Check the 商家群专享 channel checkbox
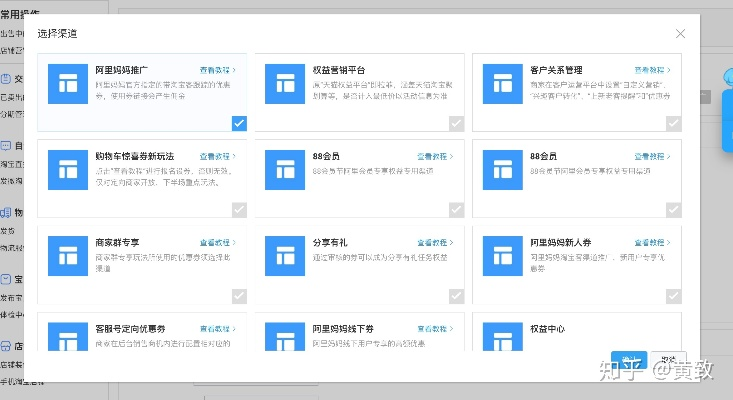This screenshot has width=733, height=400. pyautogui.click(x=239, y=296)
